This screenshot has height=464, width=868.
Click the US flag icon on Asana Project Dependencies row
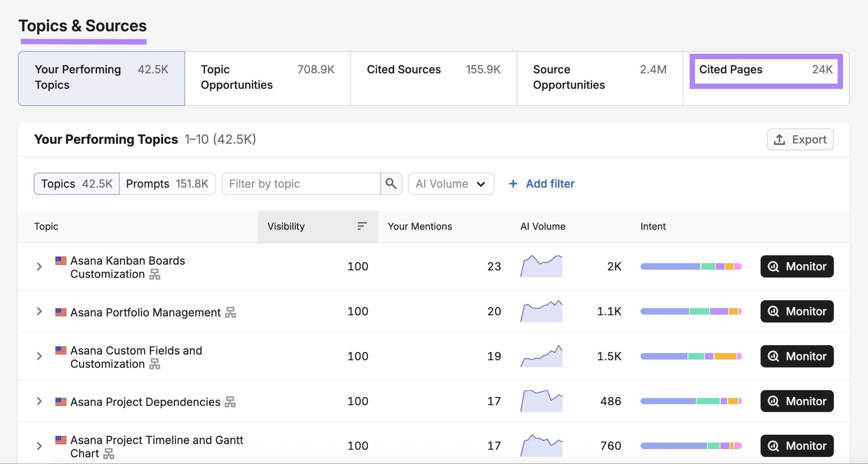61,401
